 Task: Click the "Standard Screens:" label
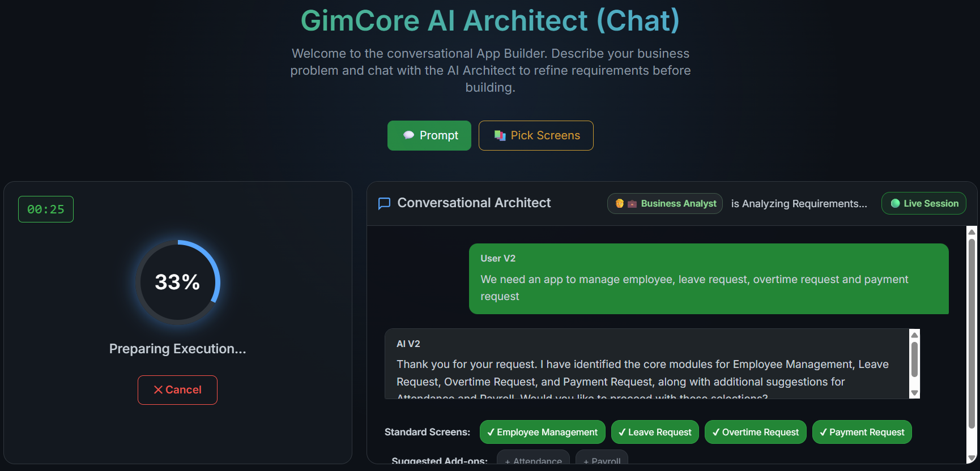[428, 432]
